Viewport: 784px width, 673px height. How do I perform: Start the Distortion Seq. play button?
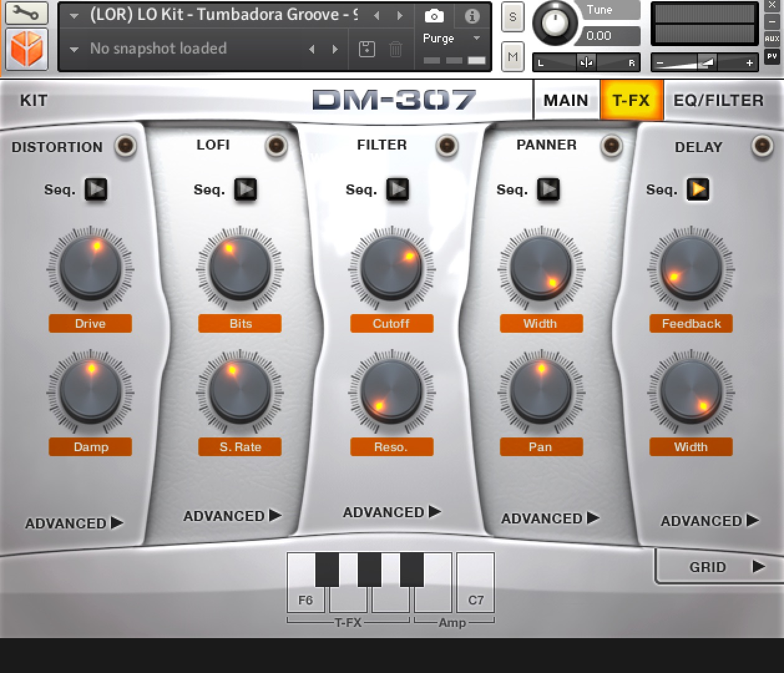96,189
